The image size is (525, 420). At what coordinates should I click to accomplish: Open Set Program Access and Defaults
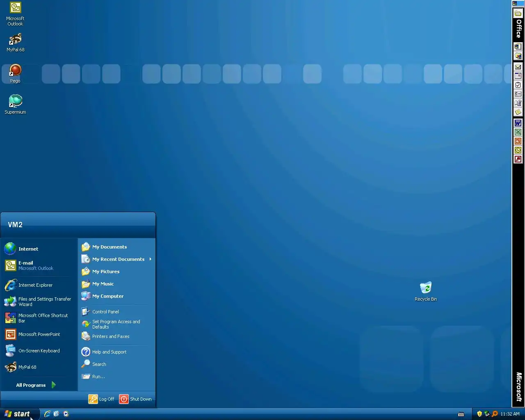[117, 324]
